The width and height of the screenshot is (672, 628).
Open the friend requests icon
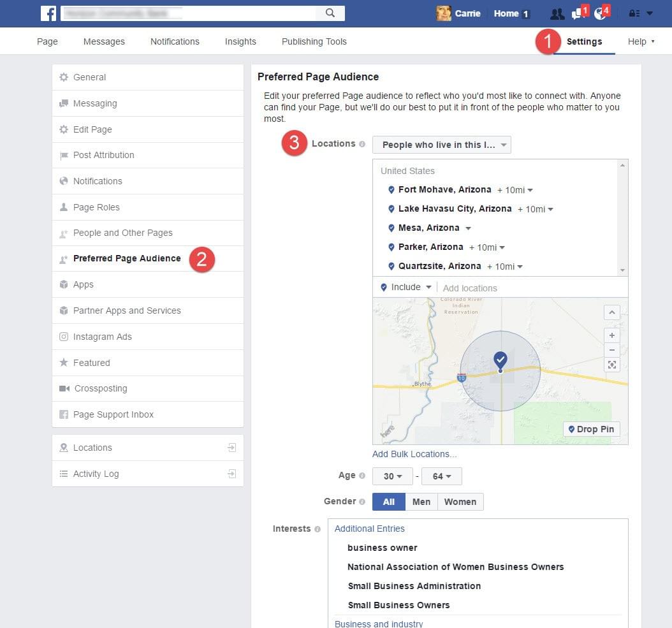[557, 14]
